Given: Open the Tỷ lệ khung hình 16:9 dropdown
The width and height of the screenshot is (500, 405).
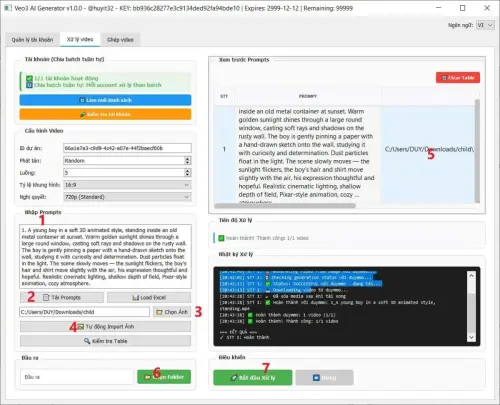Looking at the screenshot, I should coord(127,185).
